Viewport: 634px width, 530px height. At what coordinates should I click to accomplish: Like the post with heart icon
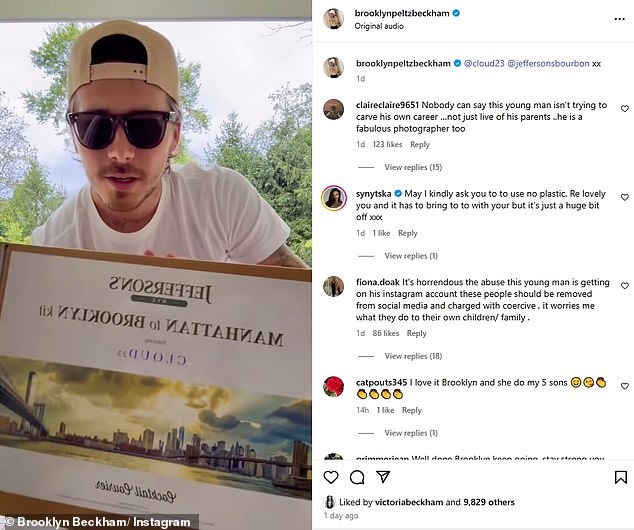pos(331,477)
